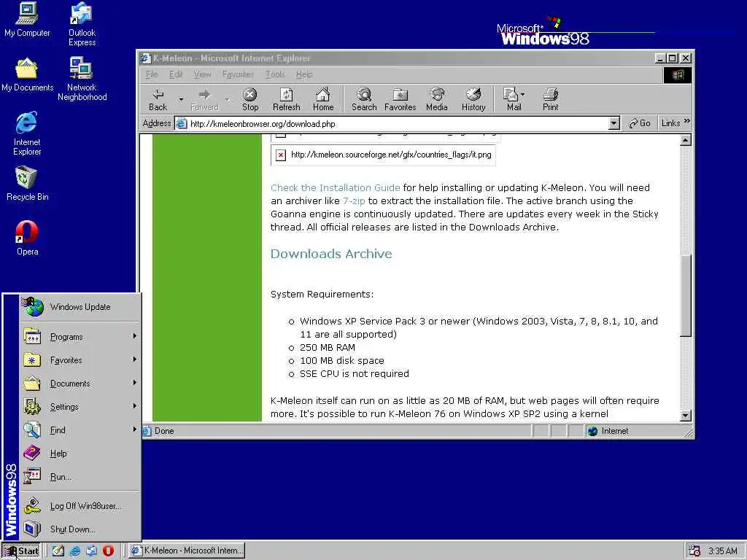Click the Start button

[x=23, y=551]
